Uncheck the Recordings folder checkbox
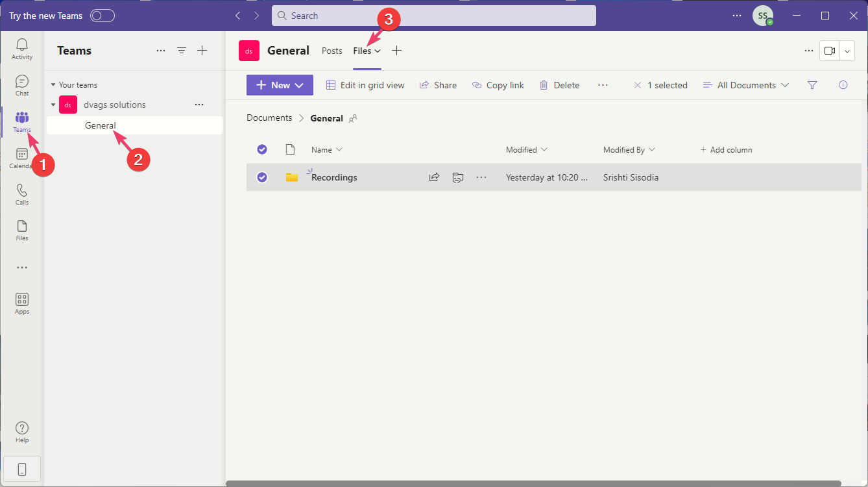 coord(262,177)
